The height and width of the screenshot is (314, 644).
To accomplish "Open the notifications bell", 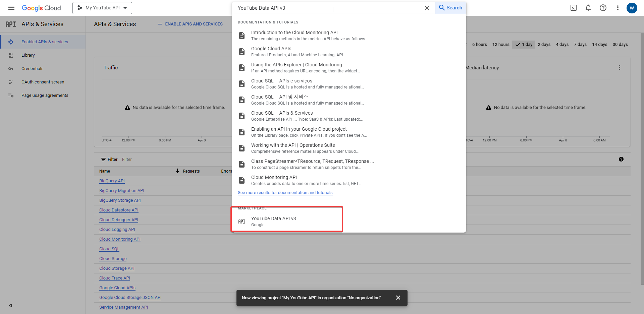I will click(588, 8).
